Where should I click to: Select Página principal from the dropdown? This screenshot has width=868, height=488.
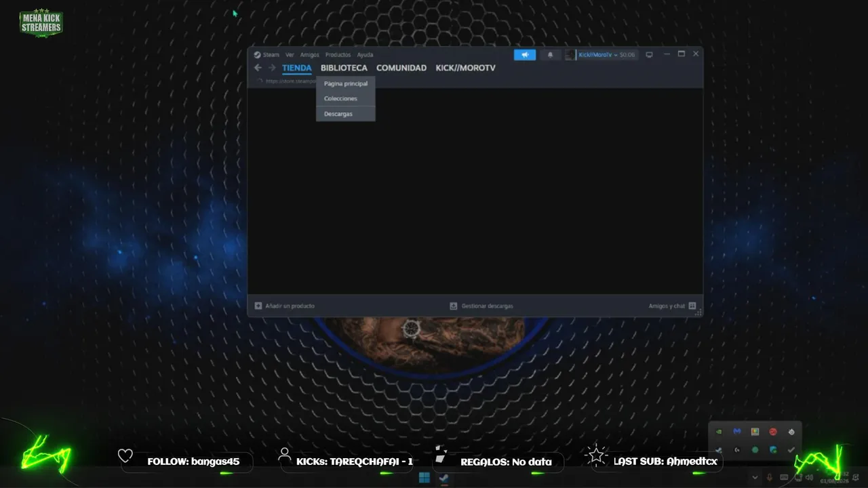(346, 84)
